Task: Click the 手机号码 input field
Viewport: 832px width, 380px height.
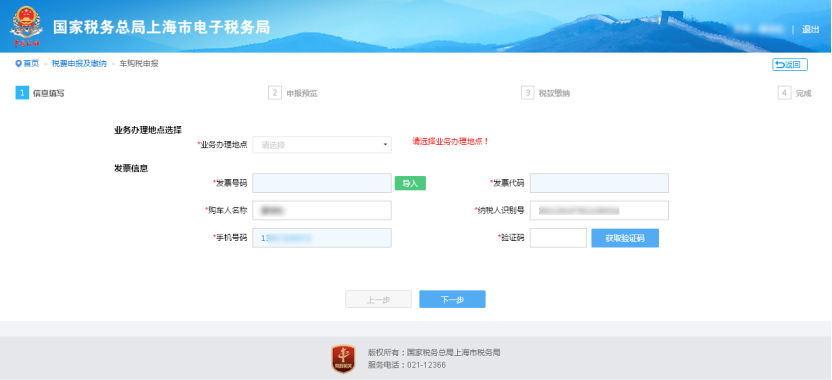Action: (322, 238)
